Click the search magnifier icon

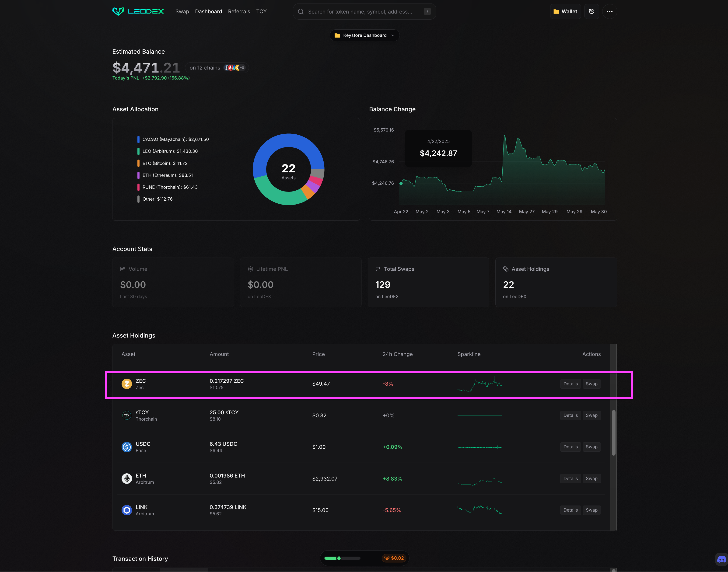tap(301, 11)
